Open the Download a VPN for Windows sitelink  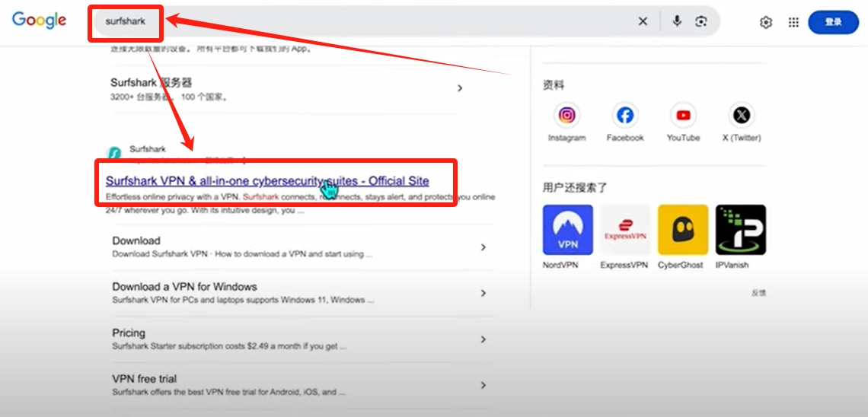pos(185,287)
